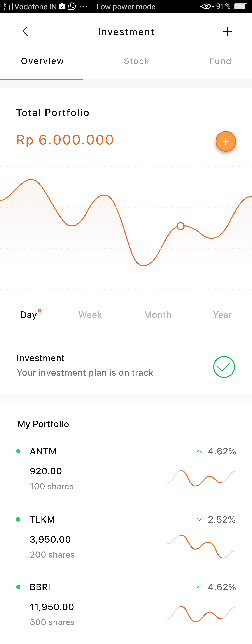This screenshot has width=252, height=644.
Task: Tap the Rp 6.000.000 portfolio total
Action: (65, 140)
